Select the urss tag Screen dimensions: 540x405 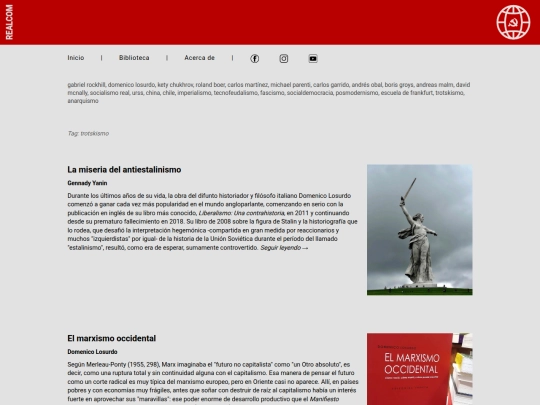(x=137, y=93)
